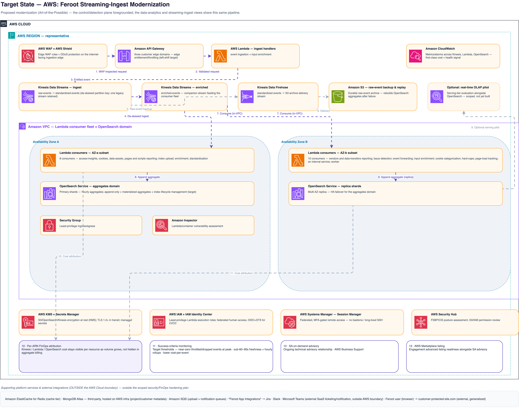Select the '3. Entitled event' label
Image resolution: width=519 pixels, height=420 pixels.
click(x=80, y=80)
